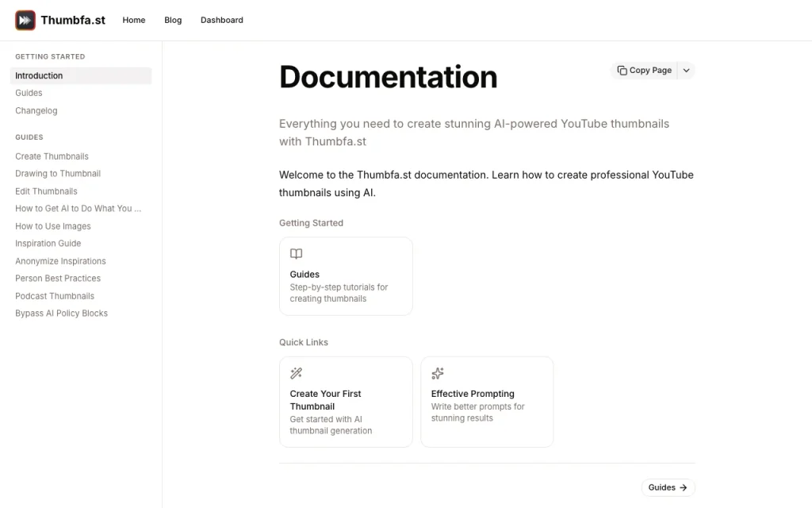The height and width of the screenshot is (508, 812).
Task: Click the next-page Guides button
Action: point(668,487)
